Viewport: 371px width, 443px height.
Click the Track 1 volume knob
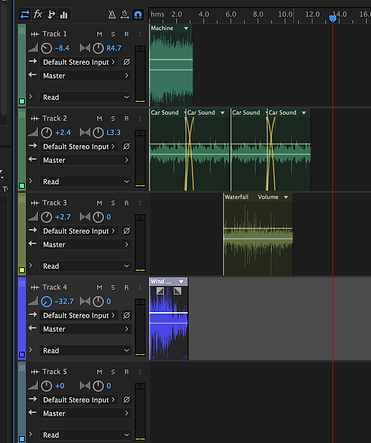46,48
